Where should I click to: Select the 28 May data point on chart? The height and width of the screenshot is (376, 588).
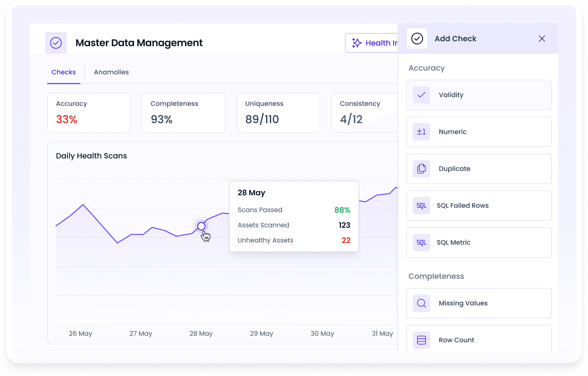tap(201, 226)
